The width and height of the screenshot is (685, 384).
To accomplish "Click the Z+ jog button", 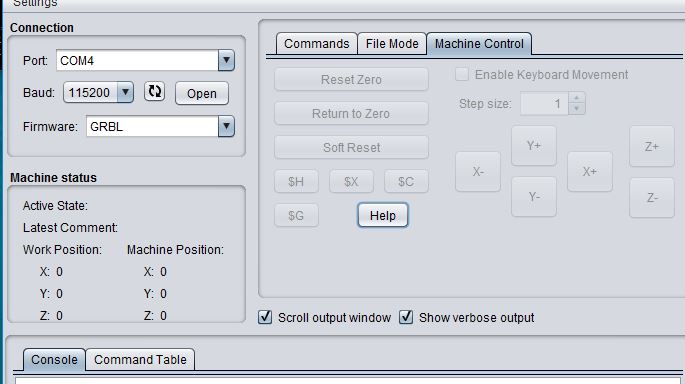I will click(x=651, y=146).
